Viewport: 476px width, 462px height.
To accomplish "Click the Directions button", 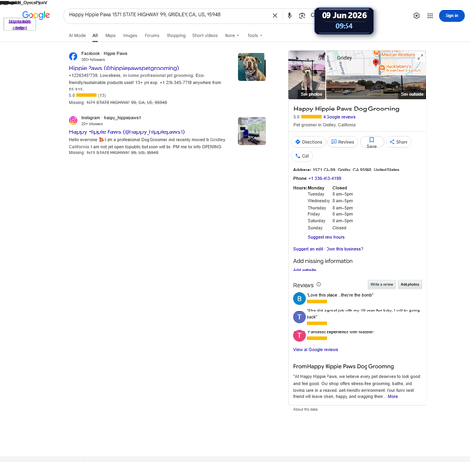I will tap(308, 142).
